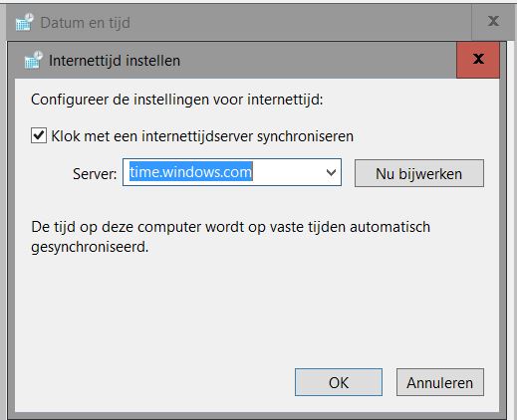Click label Klok met een internettijdserver synchroniseren

click(x=202, y=136)
